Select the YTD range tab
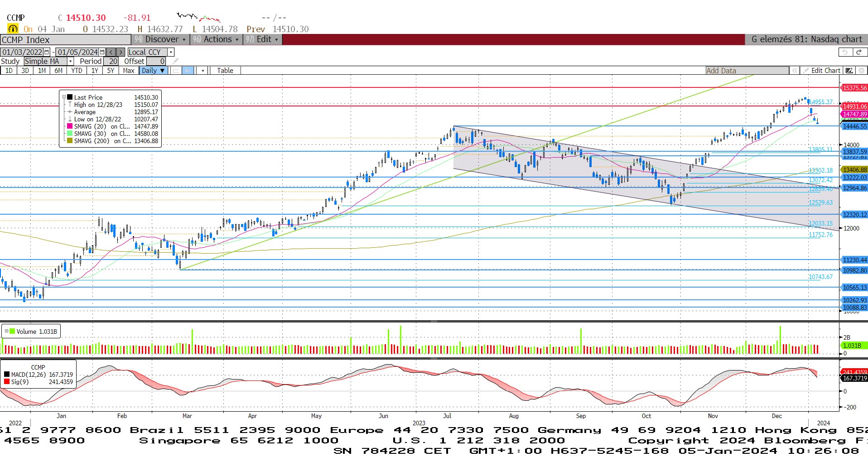The image size is (868, 476). [77, 71]
